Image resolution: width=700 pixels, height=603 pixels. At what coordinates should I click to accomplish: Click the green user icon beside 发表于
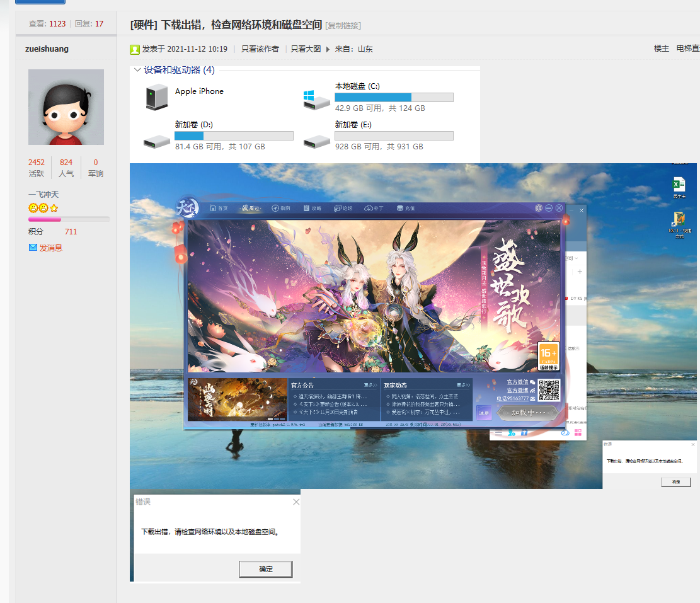coord(135,49)
